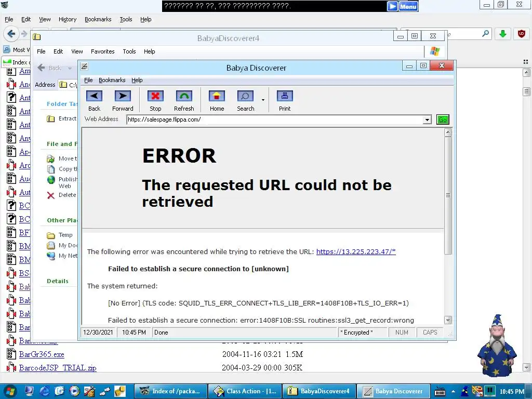Screen dimensions: 532x399
Task: Print the page using the Print icon
Action: pyautogui.click(x=285, y=96)
